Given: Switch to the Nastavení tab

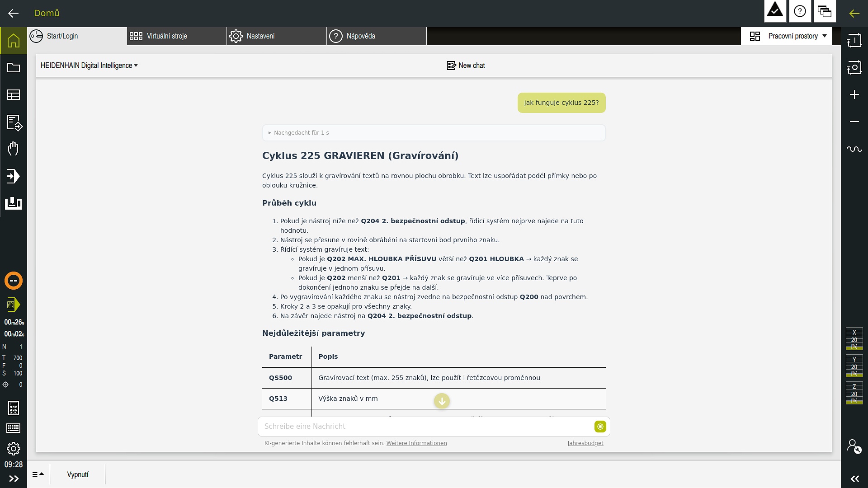Looking at the screenshot, I should 277,36.
